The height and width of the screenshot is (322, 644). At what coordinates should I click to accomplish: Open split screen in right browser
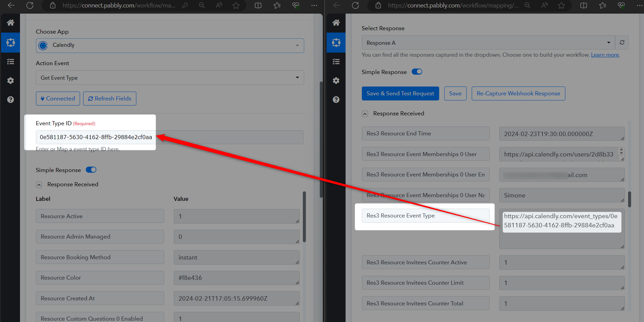[584, 5]
